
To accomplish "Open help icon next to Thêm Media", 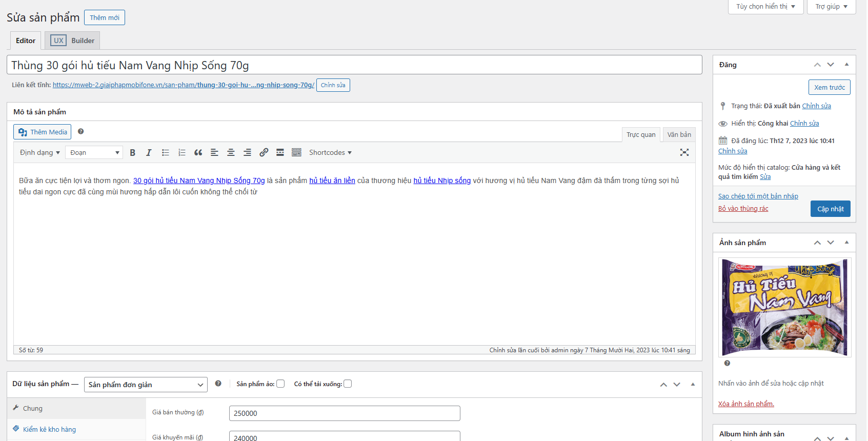I will [80, 131].
